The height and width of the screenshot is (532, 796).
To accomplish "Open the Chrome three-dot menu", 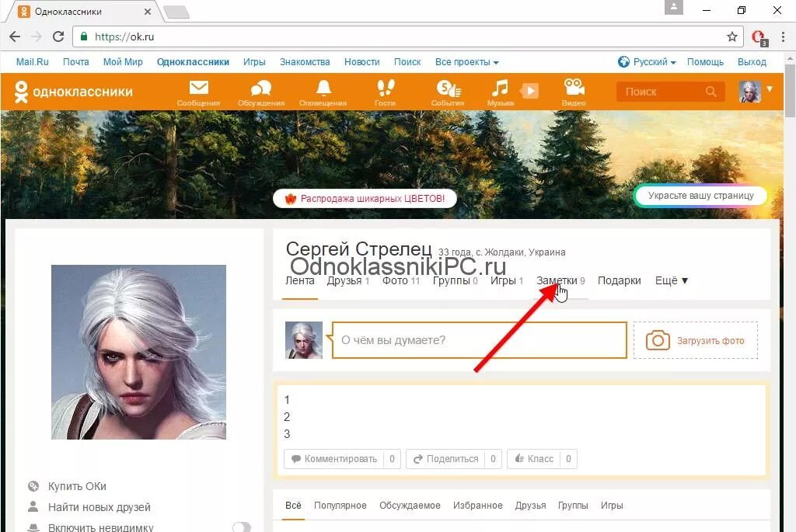I will click(x=784, y=37).
